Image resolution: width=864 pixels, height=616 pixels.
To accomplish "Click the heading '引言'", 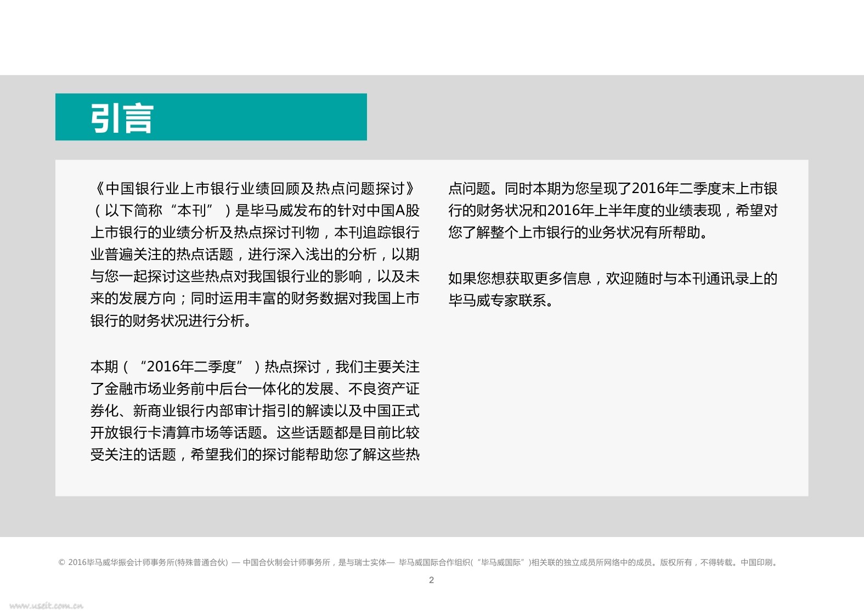I will [122, 118].
